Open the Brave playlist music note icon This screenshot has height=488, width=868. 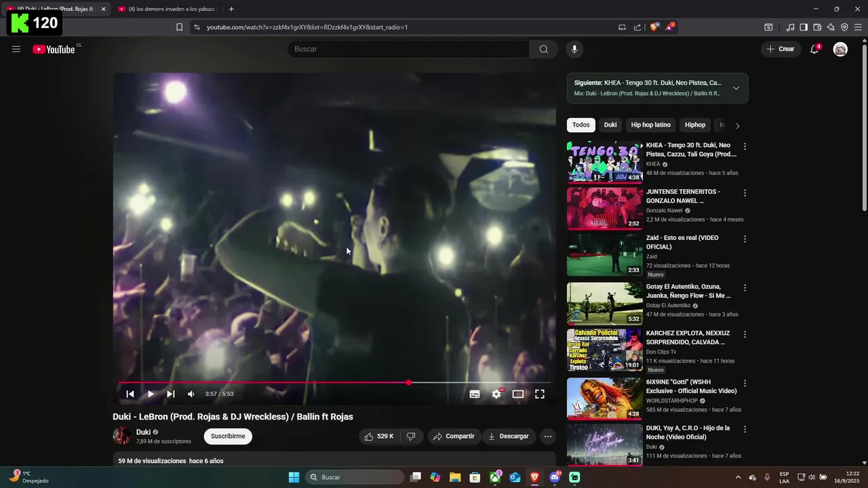click(x=790, y=27)
